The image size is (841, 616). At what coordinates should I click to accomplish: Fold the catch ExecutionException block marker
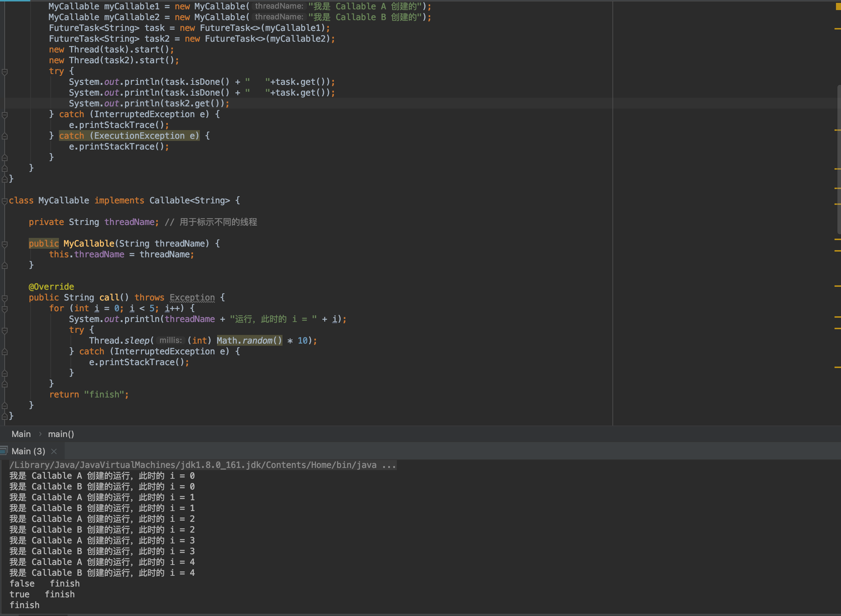pyautogui.click(x=5, y=137)
